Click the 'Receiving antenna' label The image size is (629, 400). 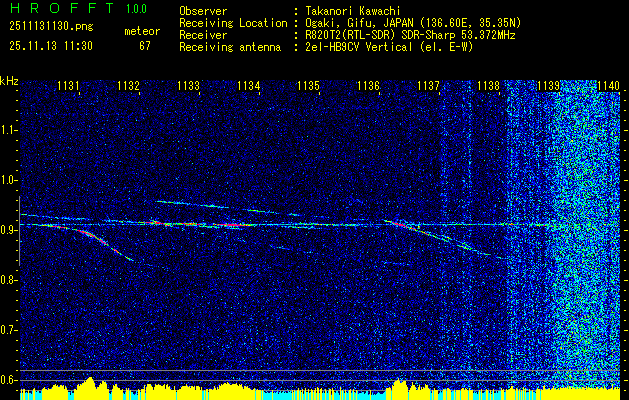230,47
